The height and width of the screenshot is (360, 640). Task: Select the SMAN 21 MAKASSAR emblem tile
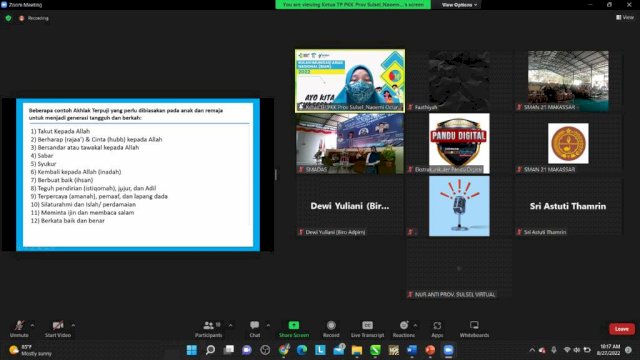click(568, 143)
